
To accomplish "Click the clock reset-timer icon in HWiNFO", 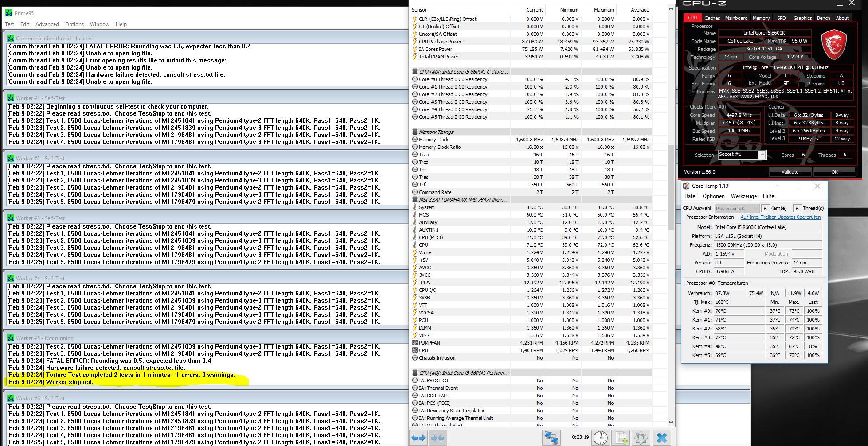I will [601, 438].
